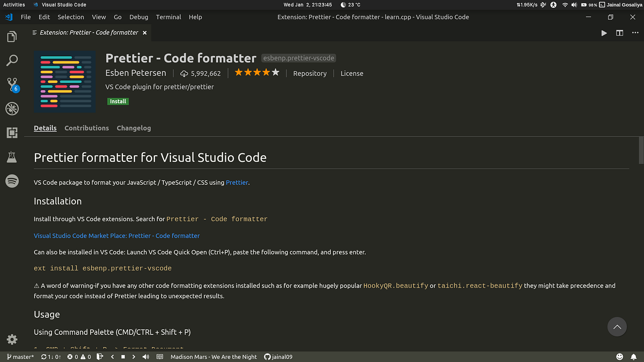Click the open book lyrics icon
The width and height of the screenshot is (644, 362).
160,357
